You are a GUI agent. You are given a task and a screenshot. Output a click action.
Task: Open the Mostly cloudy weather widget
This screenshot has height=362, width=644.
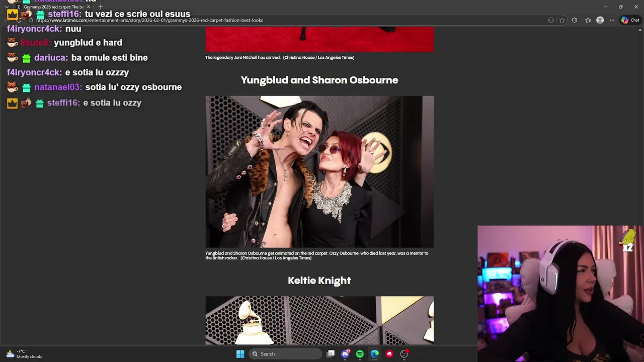(24, 354)
